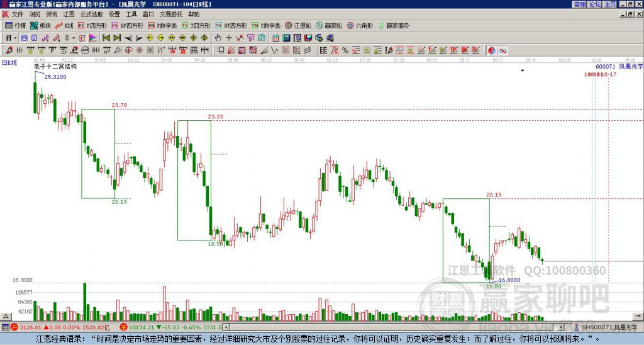Click the small black dropdown marker above chart
Screen dimensions: 644x345
[523, 71]
